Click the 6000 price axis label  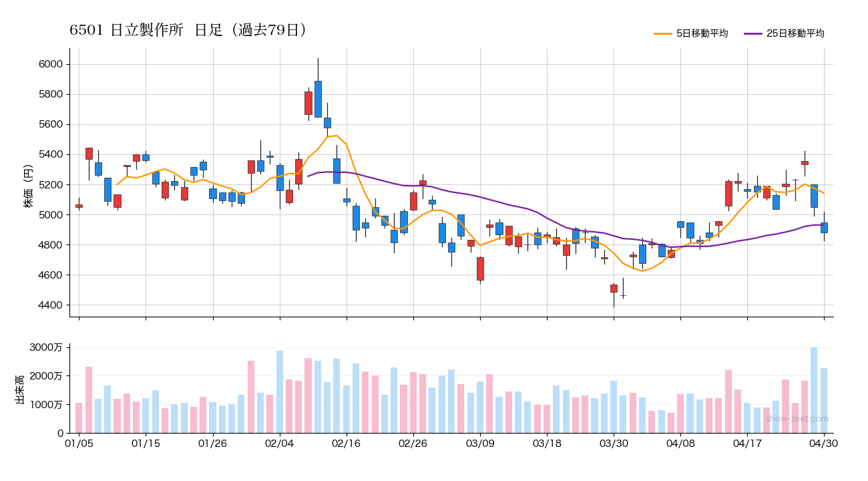coord(51,64)
